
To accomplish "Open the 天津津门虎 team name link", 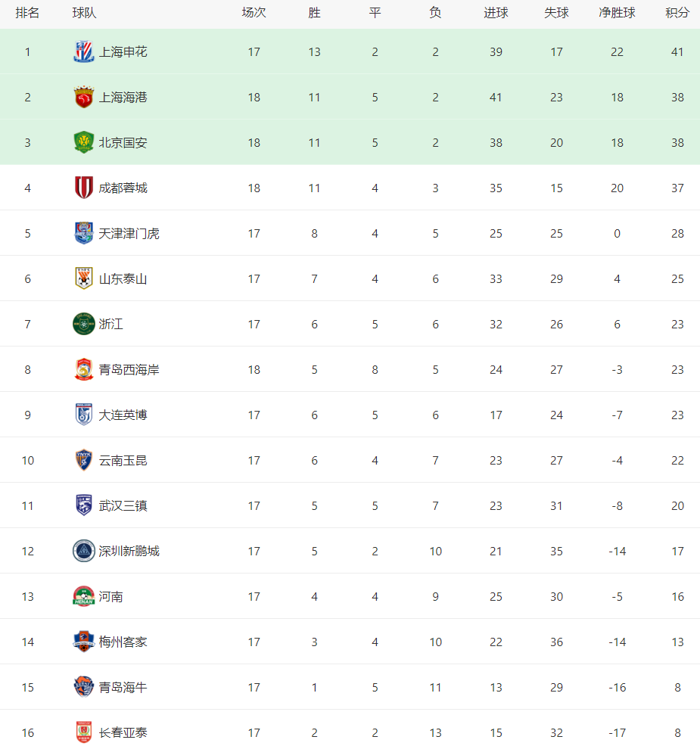I will (x=129, y=234).
